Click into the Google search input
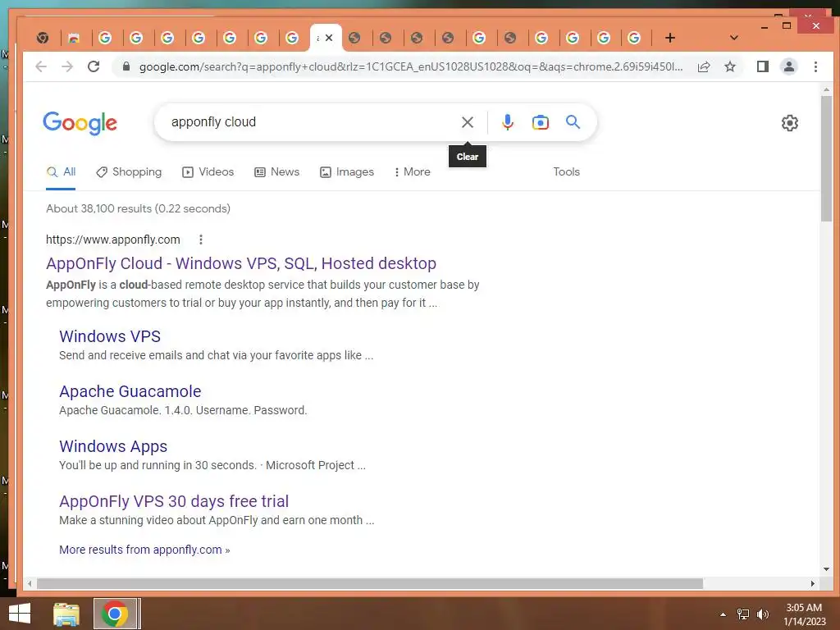The height and width of the screenshot is (630, 840). point(311,122)
